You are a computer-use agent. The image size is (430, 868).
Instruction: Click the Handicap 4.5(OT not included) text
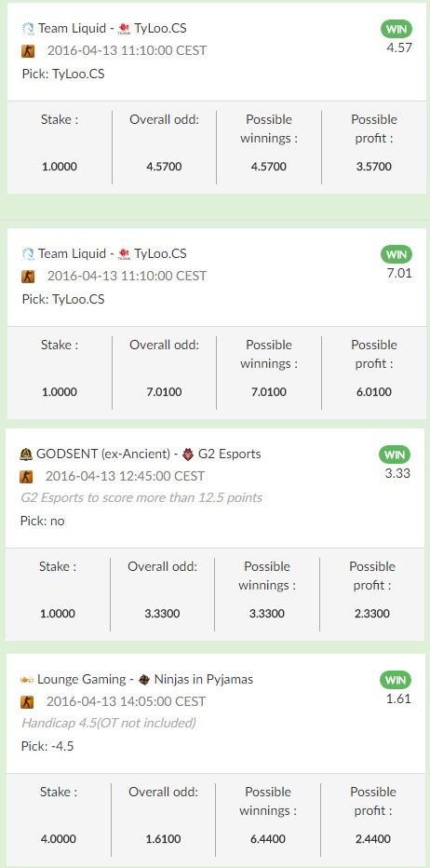click(x=109, y=723)
